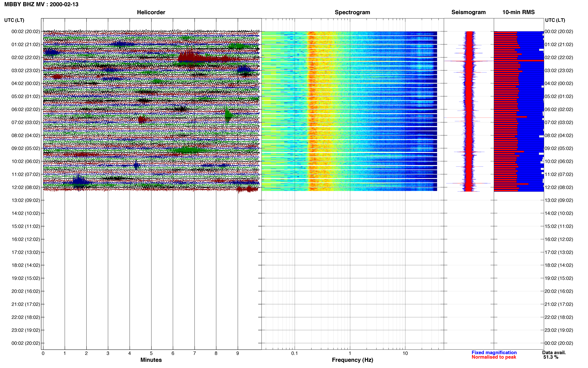The height and width of the screenshot is (368, 588).
Task: Click 19:02 (15:02) on the Helicorder time axis
Action: [x=26, y=278]
